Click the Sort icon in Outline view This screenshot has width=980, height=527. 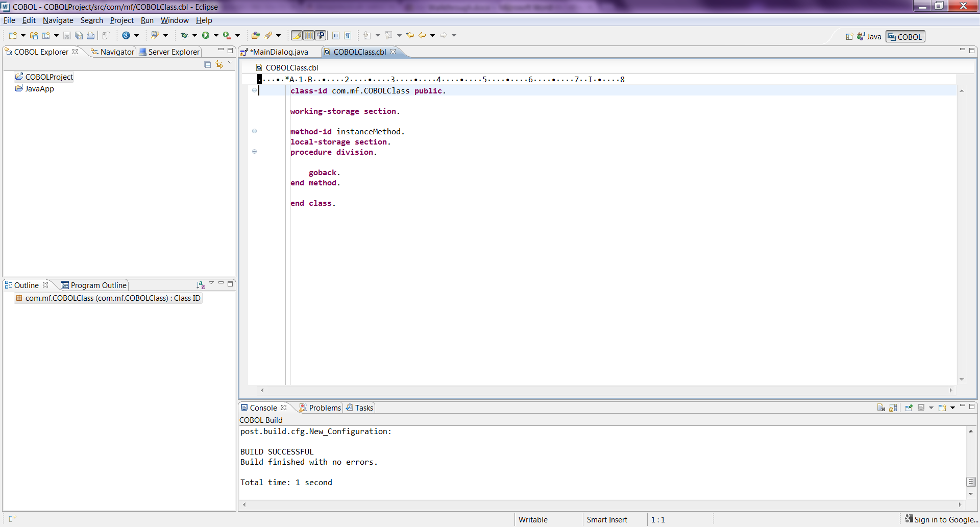[x=201, y=285]
